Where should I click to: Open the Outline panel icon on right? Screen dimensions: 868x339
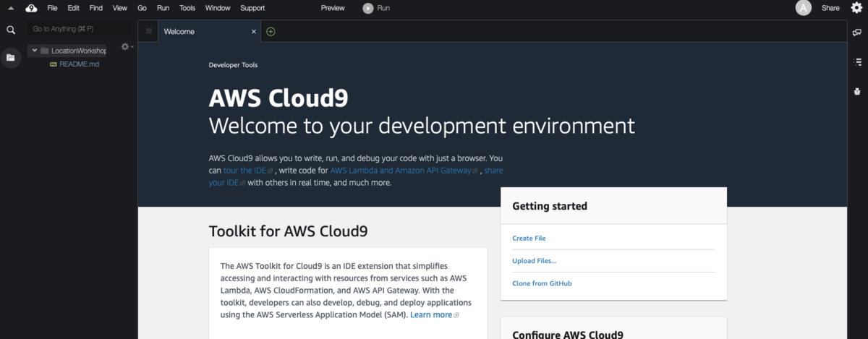pos(857,63)
